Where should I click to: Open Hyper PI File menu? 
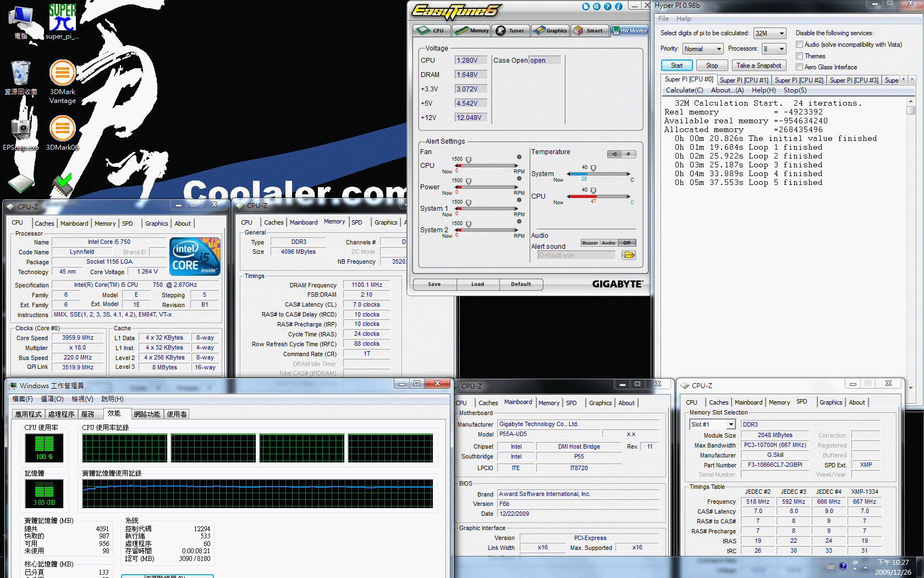pos(664,19)
